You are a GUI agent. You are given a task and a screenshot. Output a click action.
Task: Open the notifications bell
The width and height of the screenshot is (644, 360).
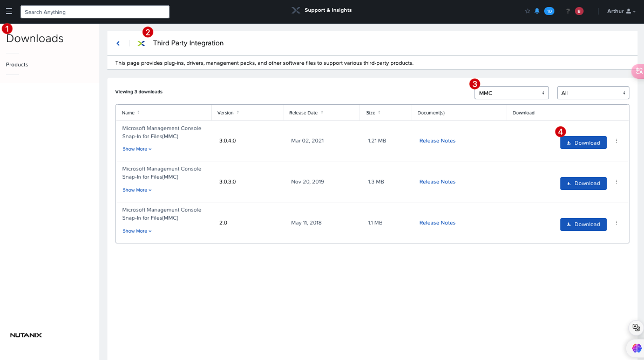click(x=537, y=11)
